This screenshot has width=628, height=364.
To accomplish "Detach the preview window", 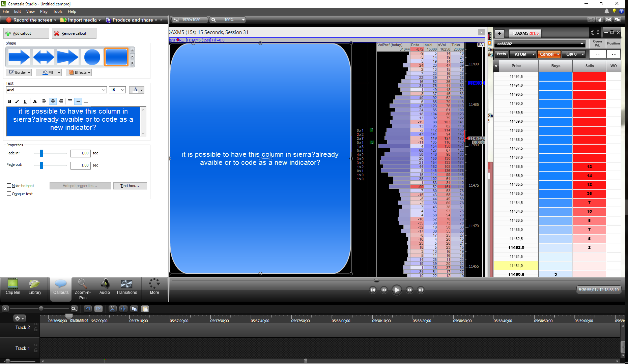I will click(618, 20).
